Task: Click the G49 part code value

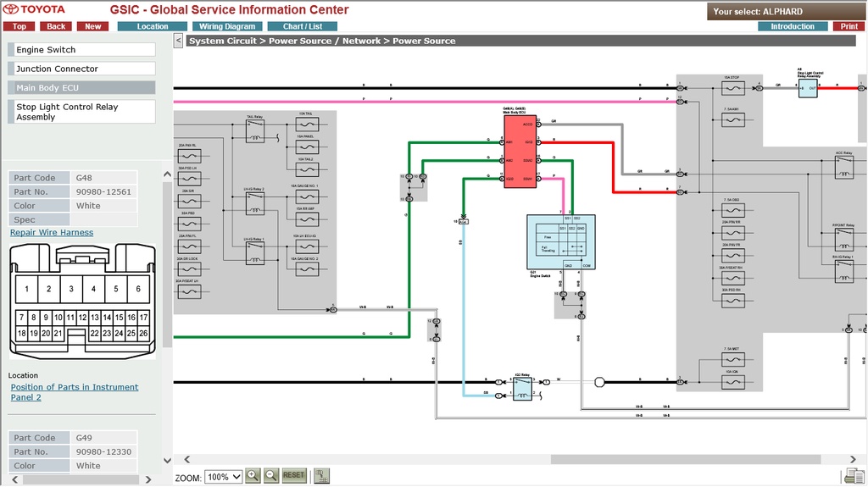Action: (x=84, y=438)
